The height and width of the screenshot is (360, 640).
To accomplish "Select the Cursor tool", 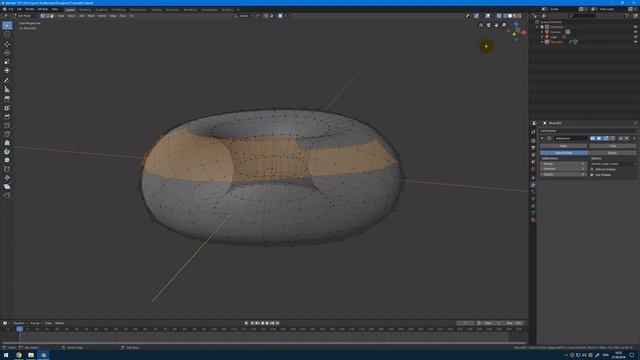I will 7,34.
